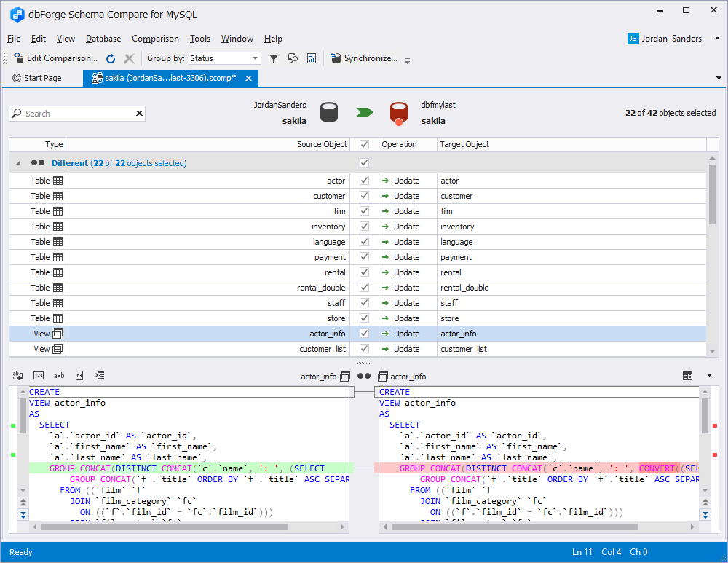
Task: Open the user account dropdown arrow
Action: pos(717,39)
